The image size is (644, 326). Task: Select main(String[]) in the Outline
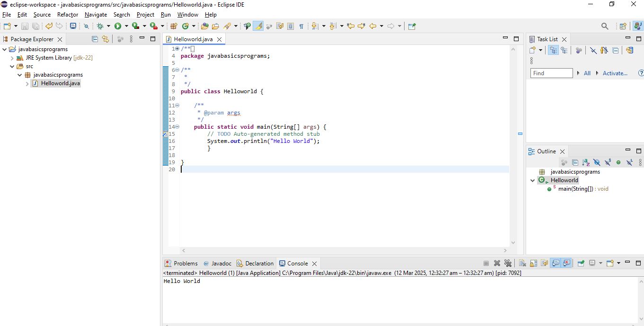click(x=575, y=189)
